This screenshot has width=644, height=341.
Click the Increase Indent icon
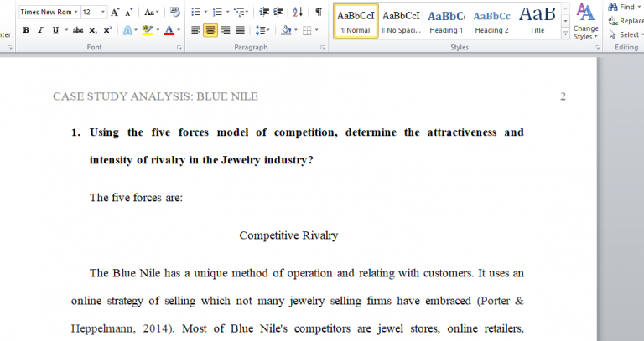tap(279, 13)
